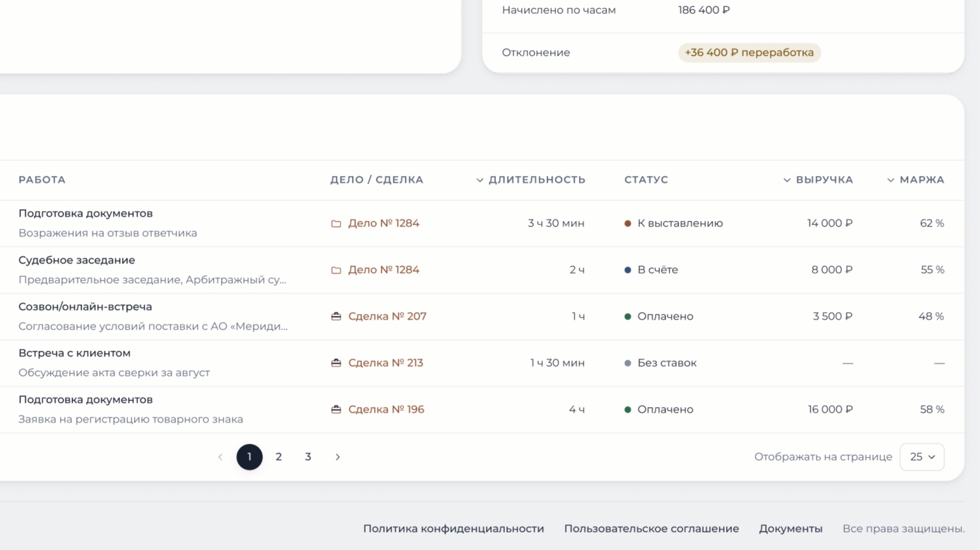Click Начислено по часам value 186 400 ₽
Viewport: 980px width, 550px height.
click(x=704, y=10)
